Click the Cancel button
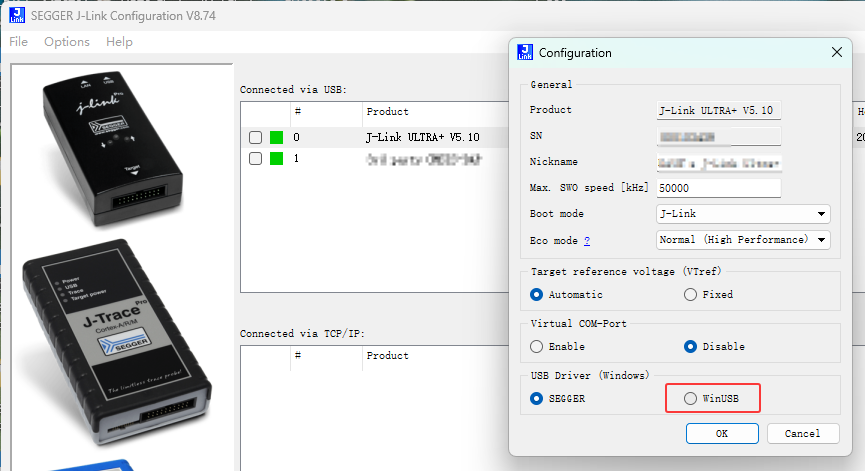The image size is (865, 471). pos(803,433)
